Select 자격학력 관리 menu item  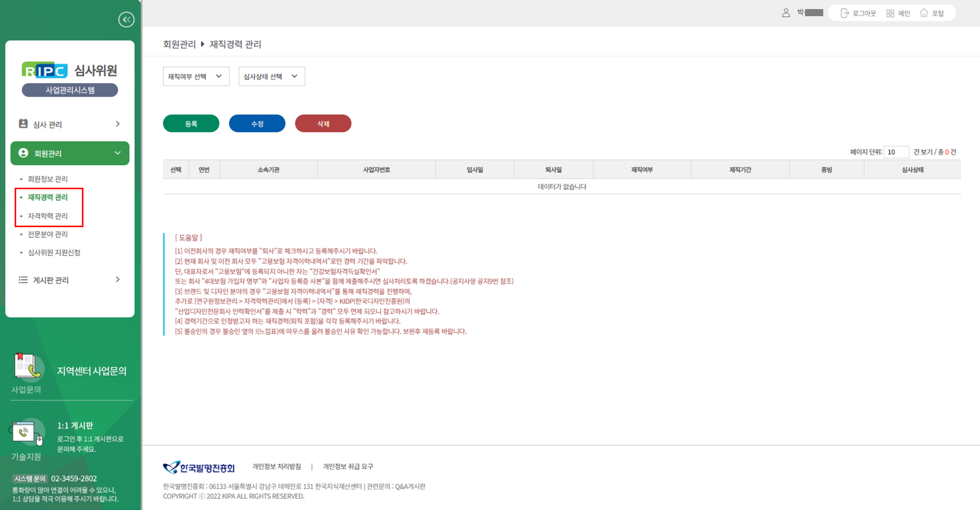48,216
